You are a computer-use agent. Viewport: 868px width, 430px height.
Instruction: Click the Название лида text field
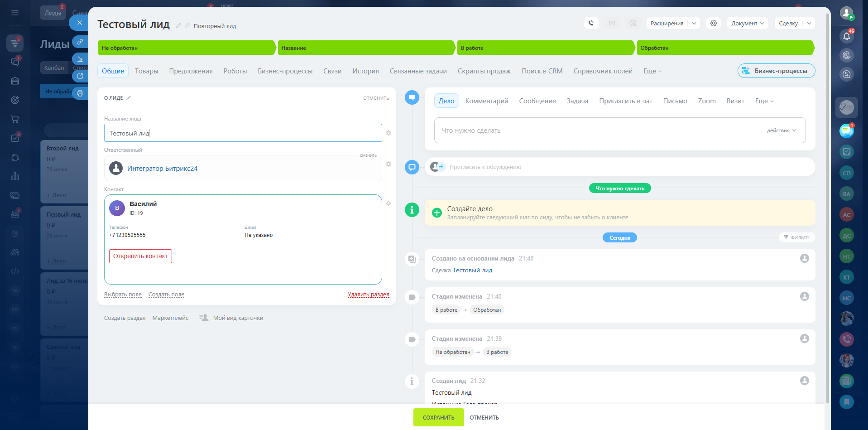[x=243, y=133]
